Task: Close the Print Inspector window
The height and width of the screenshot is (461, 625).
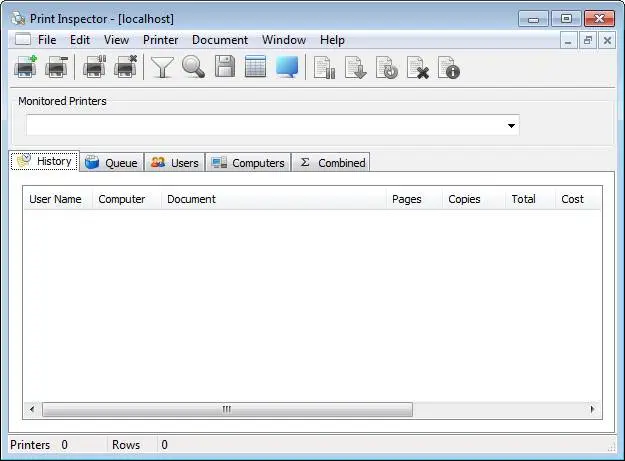Action: 599,19
